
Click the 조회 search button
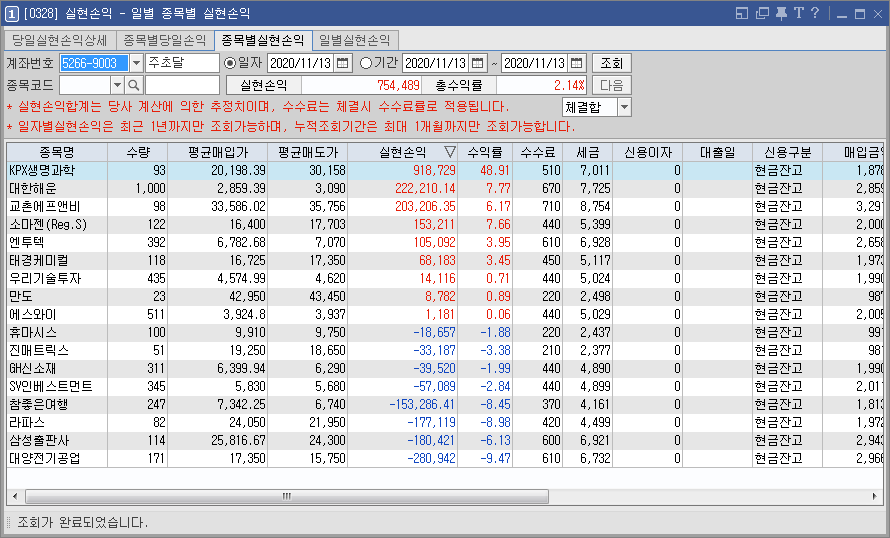point(612,63)
